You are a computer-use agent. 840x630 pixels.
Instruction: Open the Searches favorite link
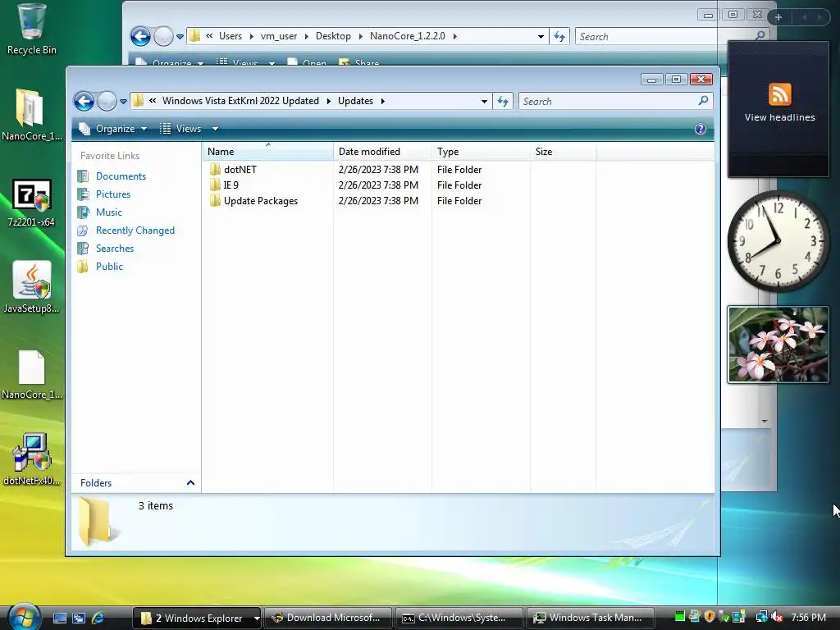click(x=115, y=249)
